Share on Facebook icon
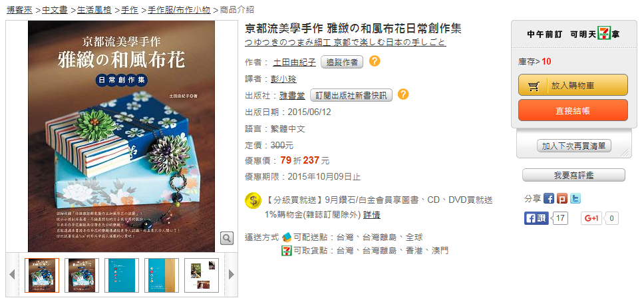 pos(549,199)
